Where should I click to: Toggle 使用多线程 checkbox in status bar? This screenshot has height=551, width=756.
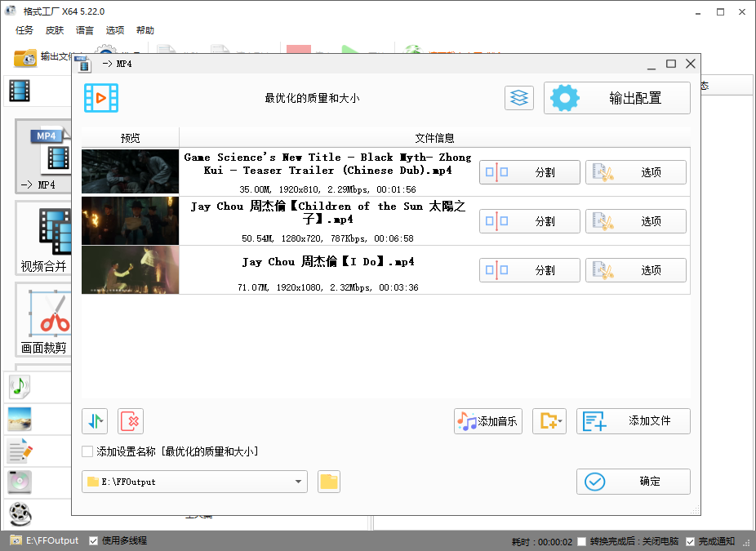click(94, 541)
